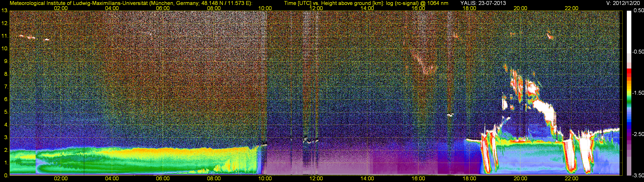
Task: Click the 13 km height axis label
Action: tap(5, 11)
